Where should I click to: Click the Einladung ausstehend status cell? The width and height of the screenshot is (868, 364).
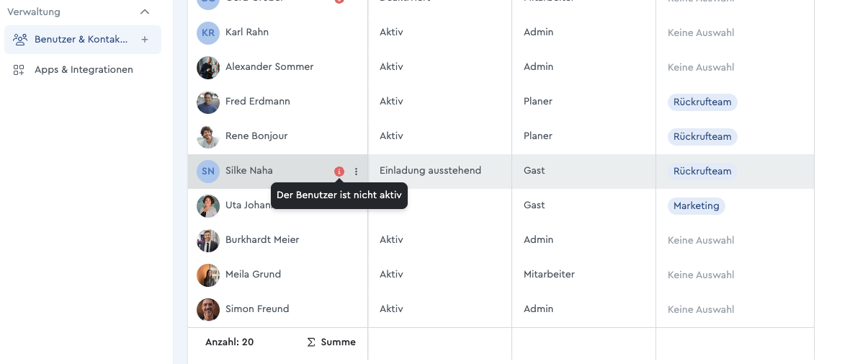[x=439, y=171]
